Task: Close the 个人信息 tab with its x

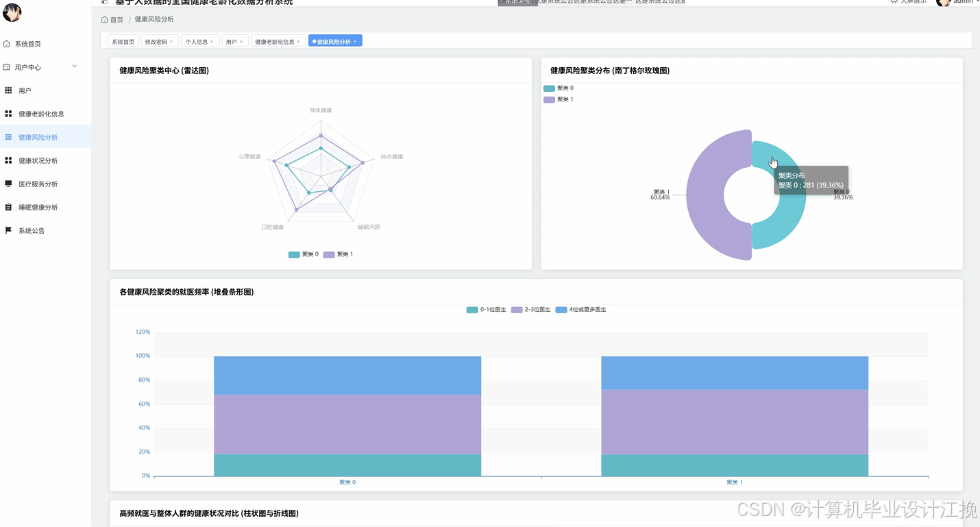Action: click(x=212, y=42)
